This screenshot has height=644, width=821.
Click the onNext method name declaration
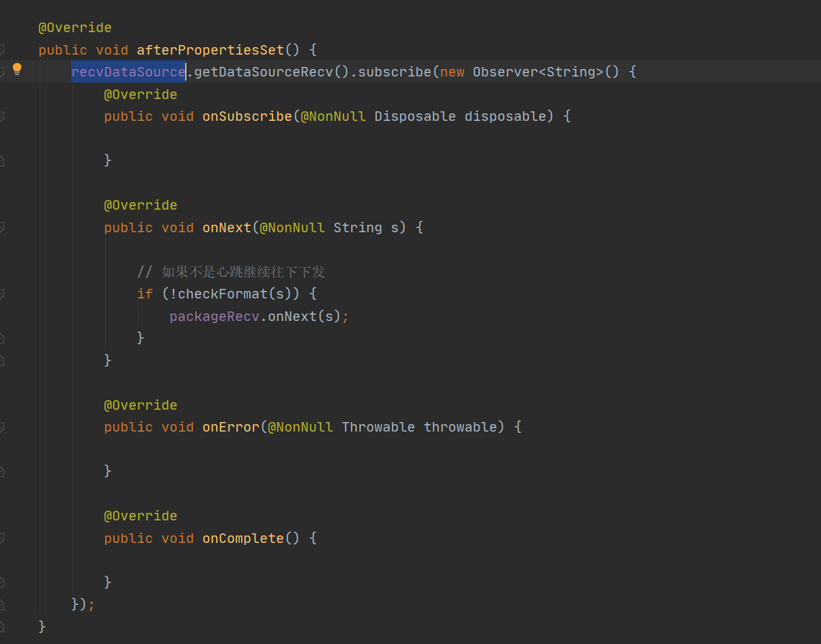point(226,227)
